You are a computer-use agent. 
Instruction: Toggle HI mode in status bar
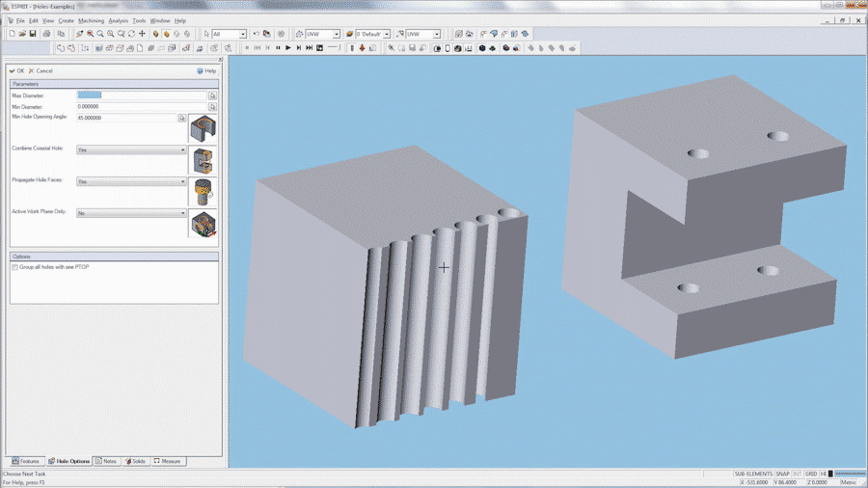pyautogui.click(x=824, y=474)
